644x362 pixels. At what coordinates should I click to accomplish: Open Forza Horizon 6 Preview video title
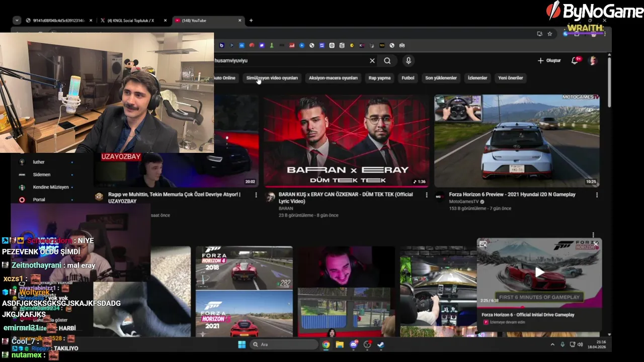click(512, 195)
